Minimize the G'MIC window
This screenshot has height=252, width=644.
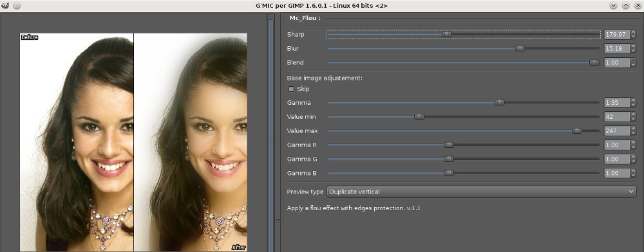pos(613,6)
